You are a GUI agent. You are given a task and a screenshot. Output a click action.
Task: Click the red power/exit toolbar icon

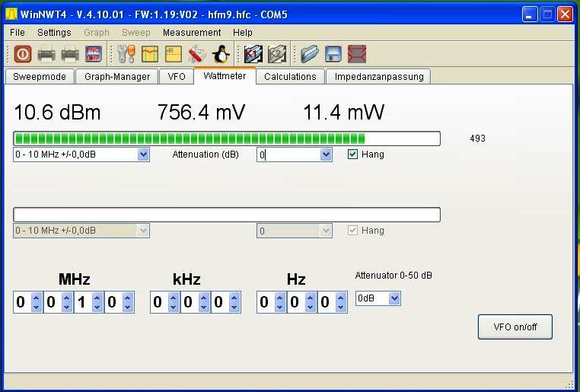pyautogui.click(x=23, y=54)
